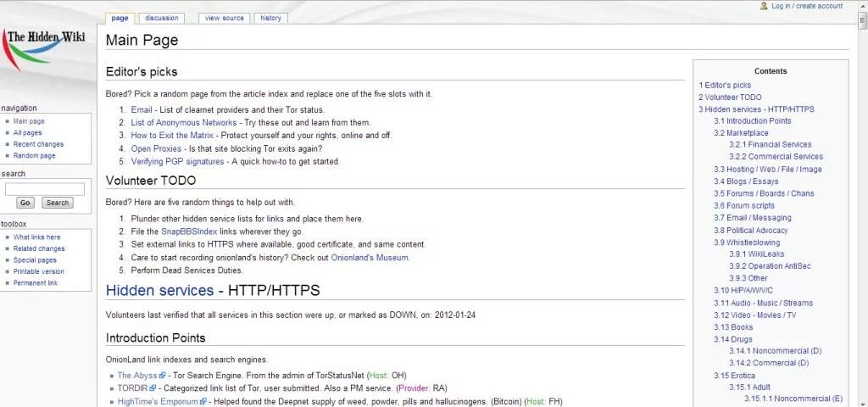Jump to 3.4 Blogs / Essays
The image size is (868, 407).
pos(746,181)
